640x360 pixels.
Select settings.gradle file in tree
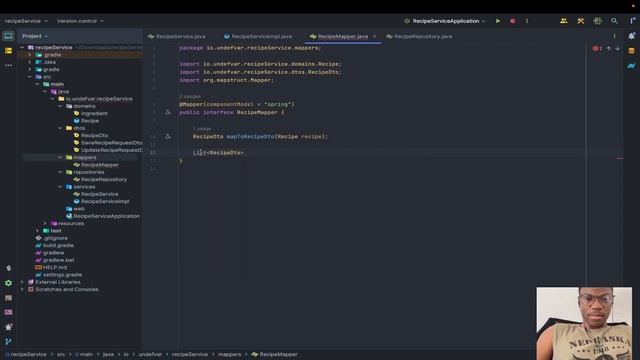(58, 275)
